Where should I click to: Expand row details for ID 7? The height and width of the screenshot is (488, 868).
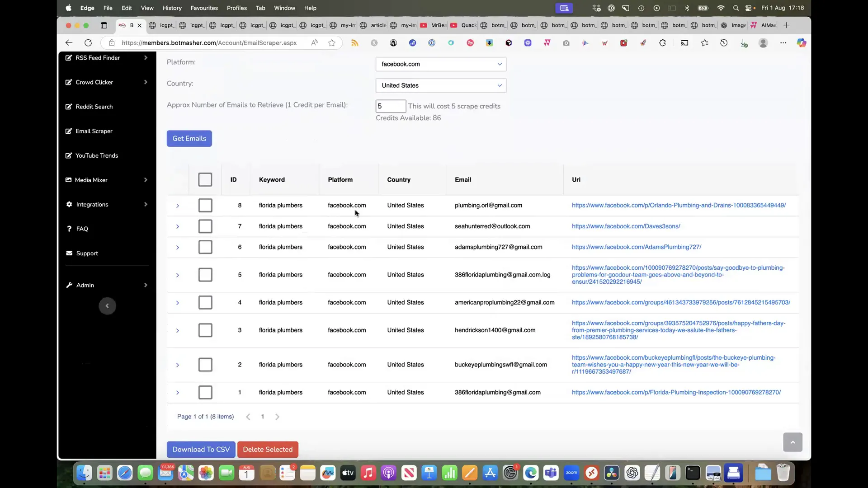point(178,226)
